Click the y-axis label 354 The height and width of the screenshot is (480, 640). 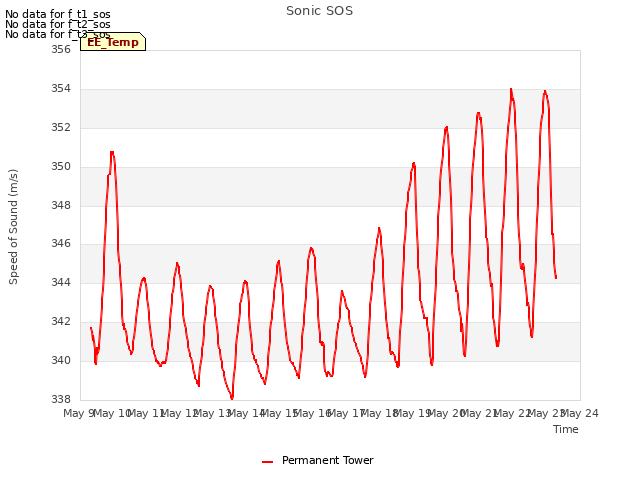tap(61, 89)
